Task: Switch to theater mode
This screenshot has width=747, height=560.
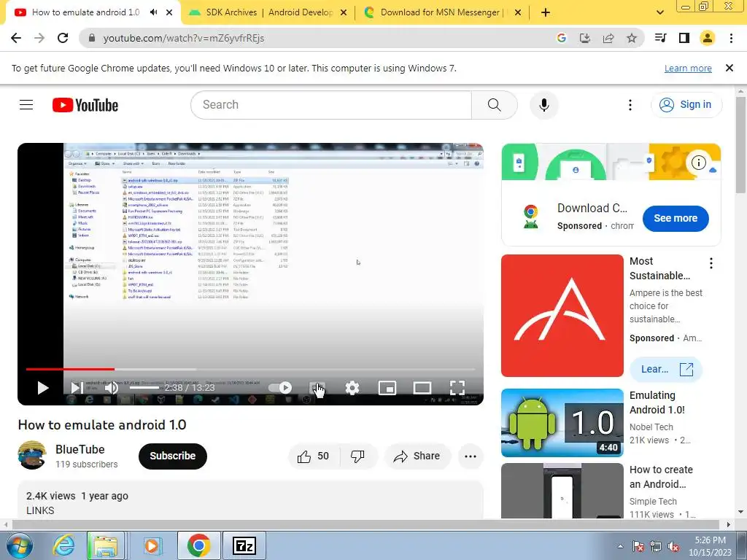Action: [x=422, y=388]
